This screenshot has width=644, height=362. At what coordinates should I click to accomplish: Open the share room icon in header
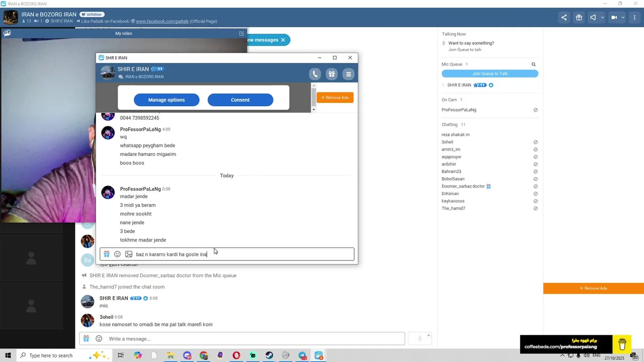564,18
